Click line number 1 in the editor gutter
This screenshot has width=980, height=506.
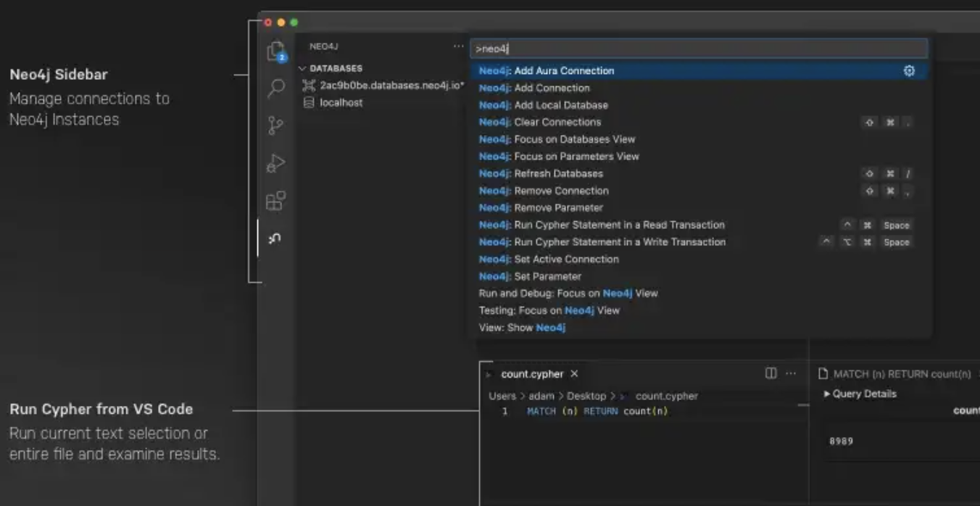pos(505,411)
